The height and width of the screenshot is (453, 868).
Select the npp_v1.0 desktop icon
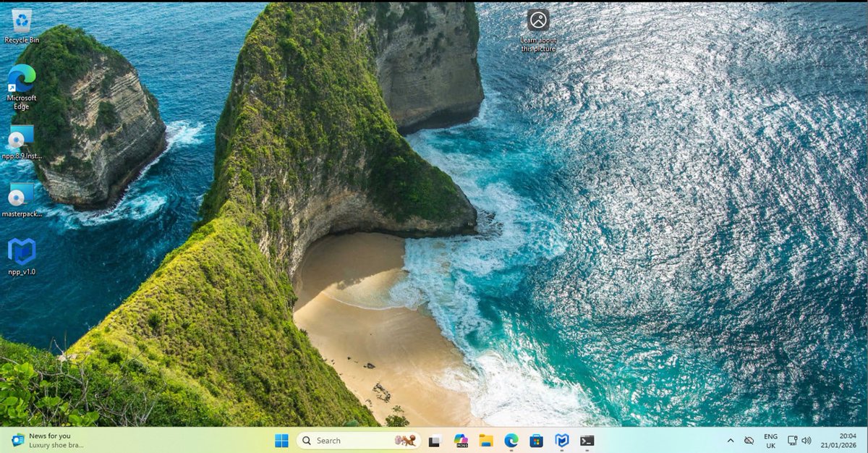point(22,257)
